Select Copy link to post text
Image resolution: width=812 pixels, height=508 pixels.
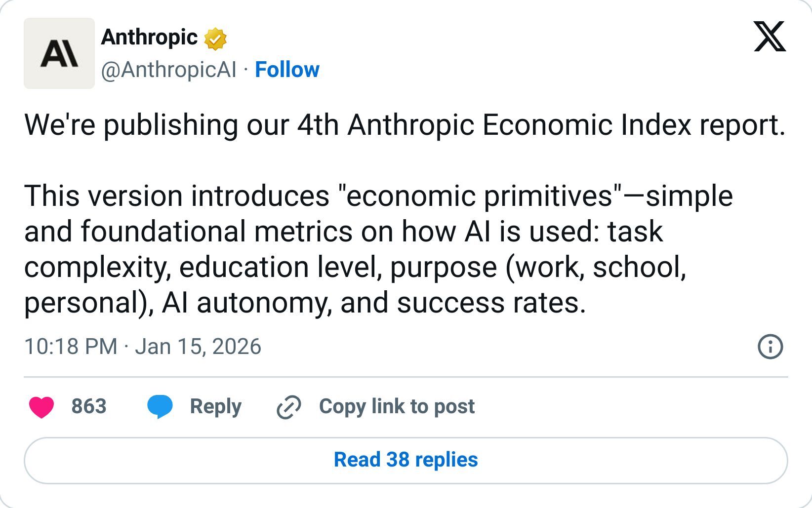(x=397, y=406)
